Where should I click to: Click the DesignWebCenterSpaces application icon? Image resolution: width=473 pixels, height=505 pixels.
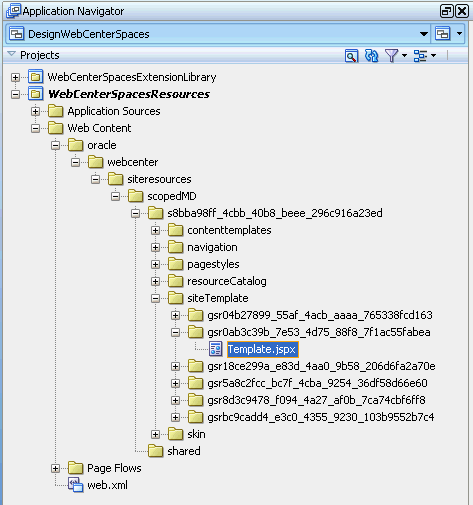coord(17,34)
